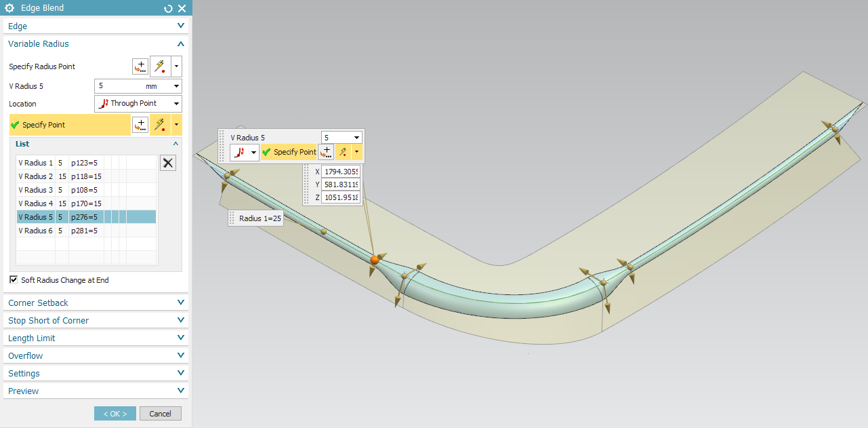Click the Z coordinate input field

tap(341, 197)
